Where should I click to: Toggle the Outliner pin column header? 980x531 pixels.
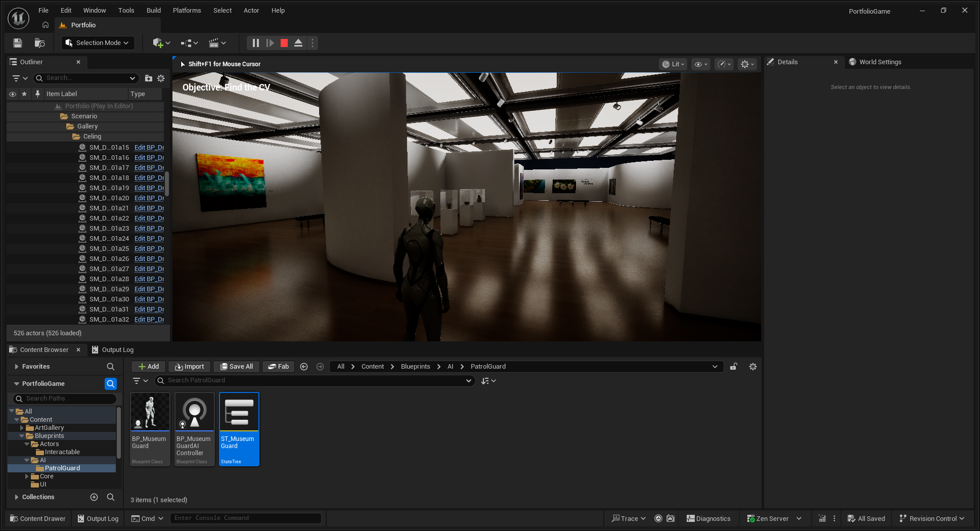point(37,94)
